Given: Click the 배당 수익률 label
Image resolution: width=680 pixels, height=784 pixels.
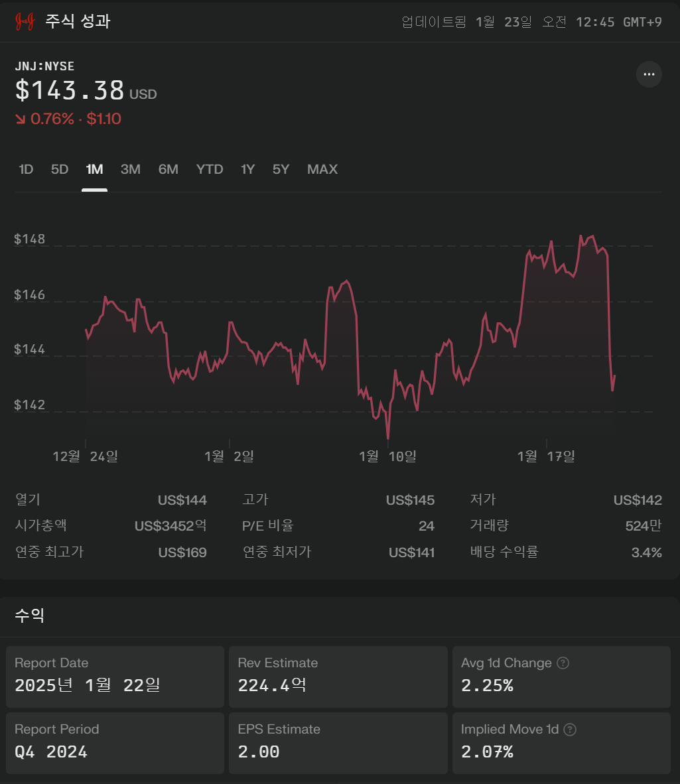Looking at the screenshot, I should click(504, 552).
